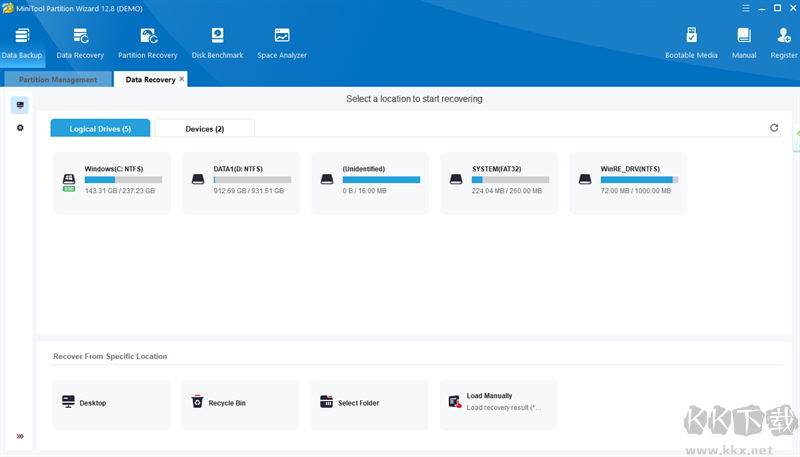The image size is (800, 457).
Task: Close the Data Recovery tab
Action: (181, 79)
